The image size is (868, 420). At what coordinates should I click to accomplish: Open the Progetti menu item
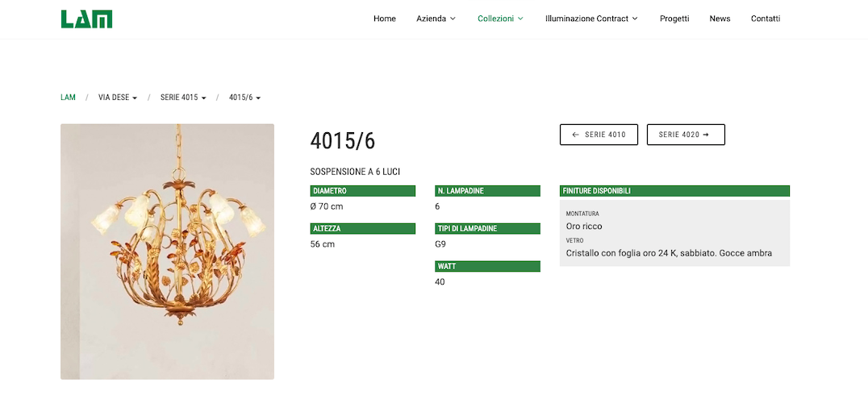(674, 19)
